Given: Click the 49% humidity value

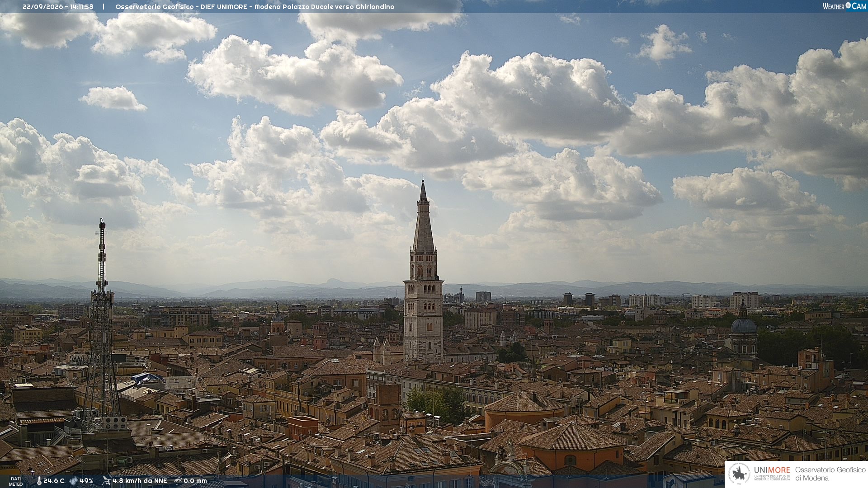Looking at the screenshot, I should [86, 481].
